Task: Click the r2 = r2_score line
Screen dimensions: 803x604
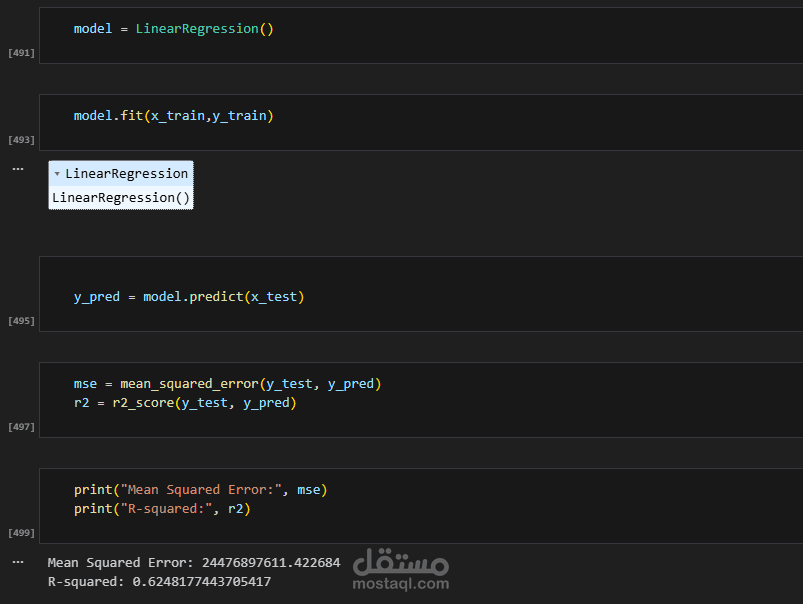Action: [185, 403]
